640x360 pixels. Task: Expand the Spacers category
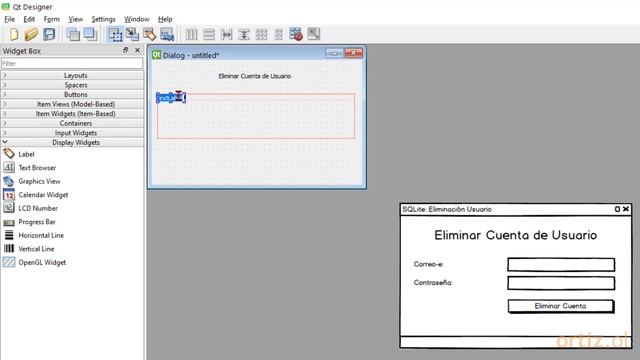click(72, 85)
